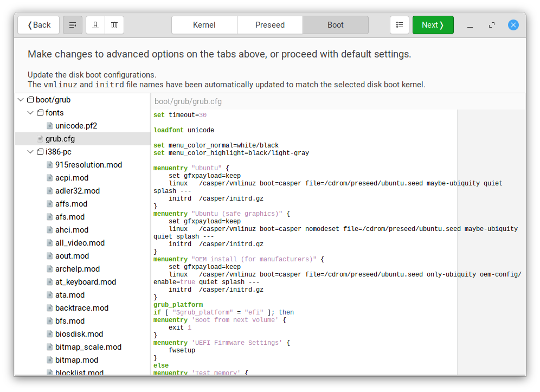The height and width of the screenshot is (392, 540).
Task: Proceed with the Next button
Action: coord(433,24)
